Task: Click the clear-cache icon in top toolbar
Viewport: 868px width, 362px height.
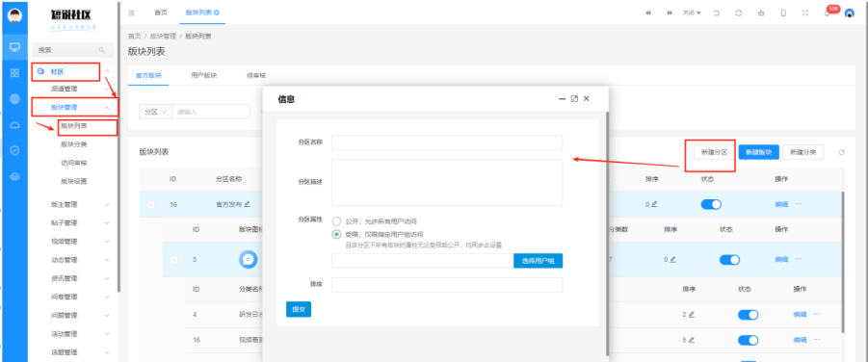Action: (x=761, y=13)
